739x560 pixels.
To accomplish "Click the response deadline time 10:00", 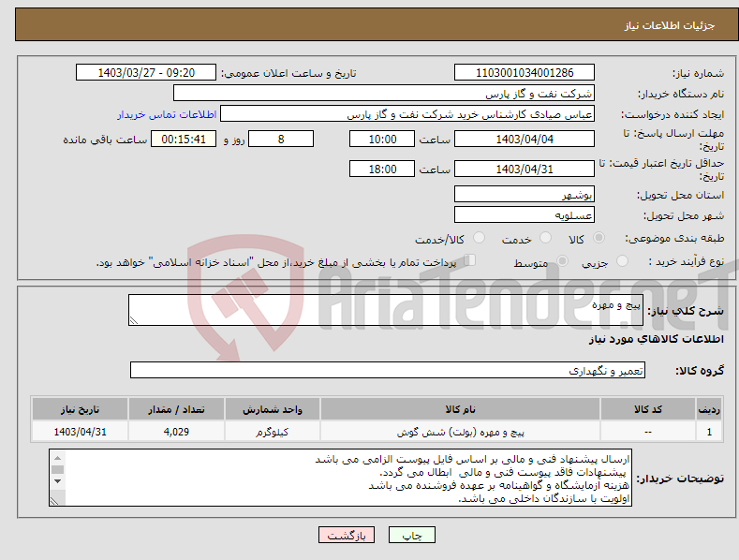I will pos(382,139).
